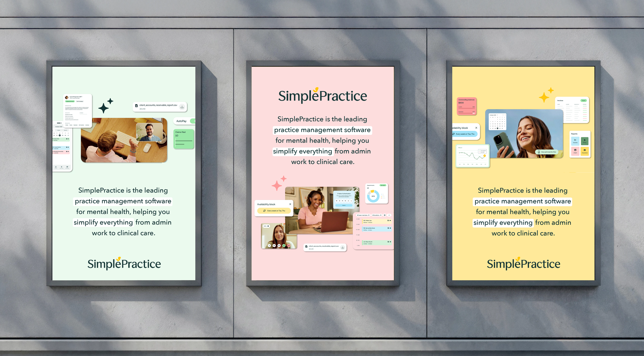The image size is (644, 356).
Task: Click the tablet icon in the iPad pill
Action: (539, 152)
